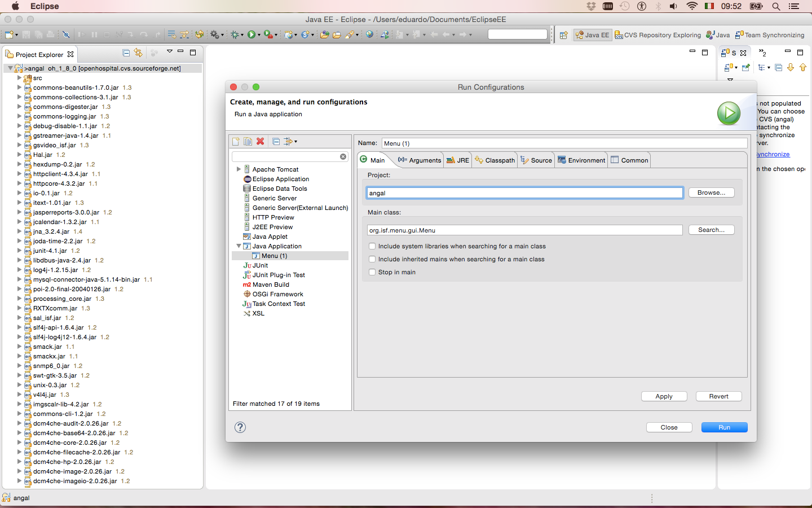
Task: Open Project Explorer view menu triangle
Action: tap(169, 52)
